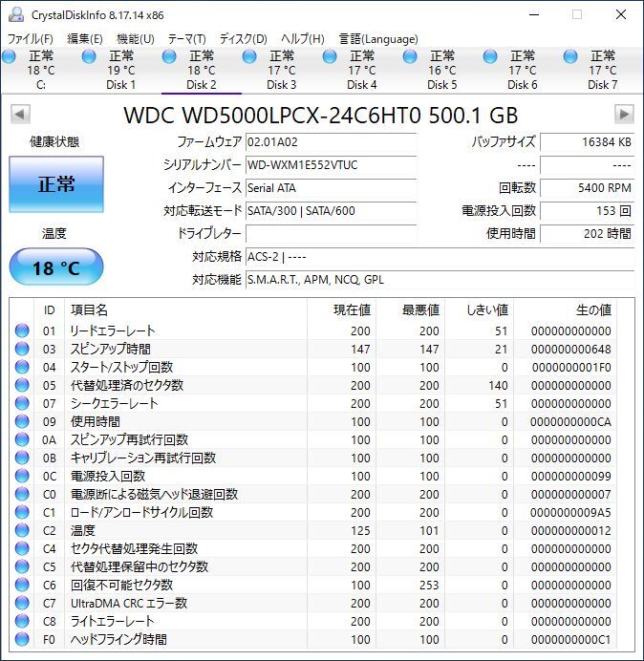This screenshot has height=661, width=644.
Task: Click the status icon for row C4 セクタ代替処理発生回数
Action: tap(22, 548)
